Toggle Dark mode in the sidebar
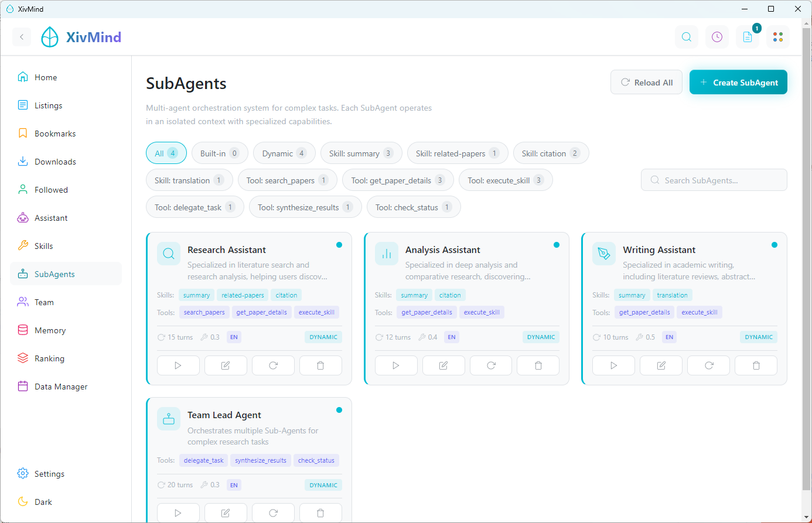This screenshot has width=812, height=523. click(x=66, y=502)
